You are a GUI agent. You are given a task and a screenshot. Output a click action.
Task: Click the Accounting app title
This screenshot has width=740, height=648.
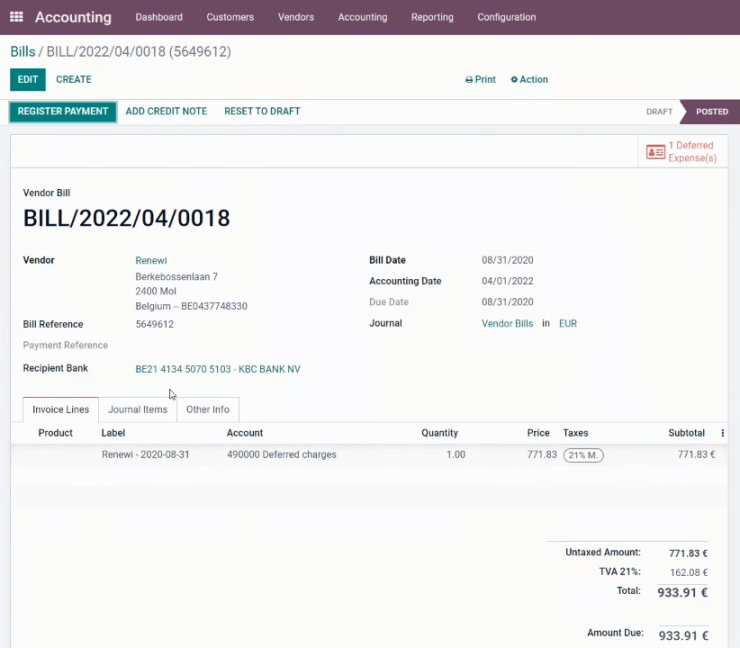[73, 17]
